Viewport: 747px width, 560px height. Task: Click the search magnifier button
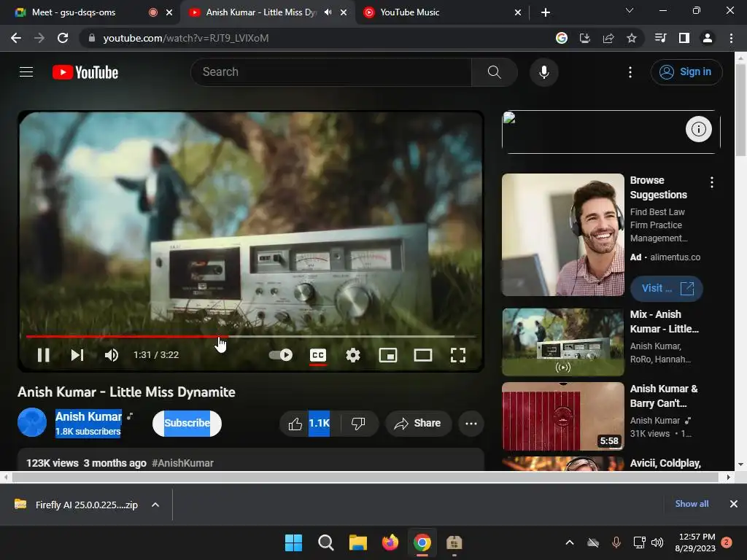tap(494, 72)
